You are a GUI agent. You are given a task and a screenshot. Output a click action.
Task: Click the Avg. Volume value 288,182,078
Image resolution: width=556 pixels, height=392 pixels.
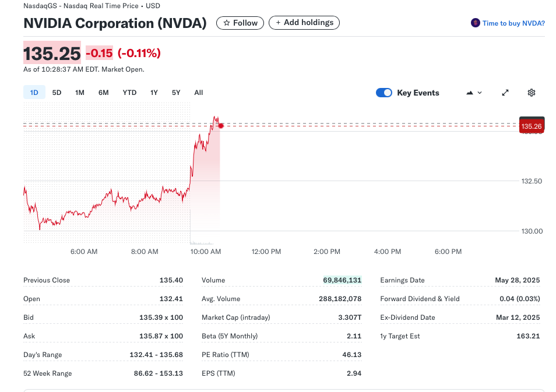pos(340,299)
